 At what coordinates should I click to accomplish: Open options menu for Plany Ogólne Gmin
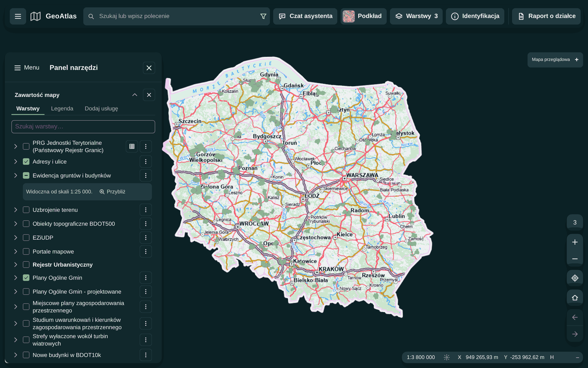click(146, 278)
